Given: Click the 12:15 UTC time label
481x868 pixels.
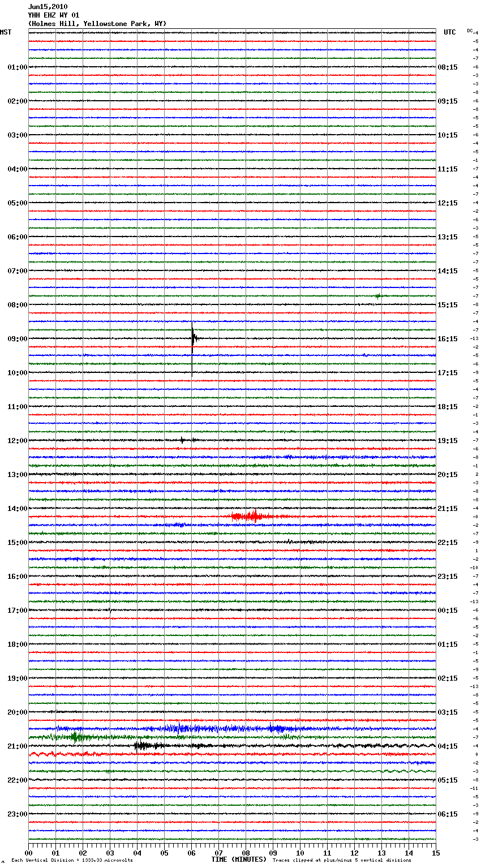Looking at the screenshot, I should coord(448,203).
